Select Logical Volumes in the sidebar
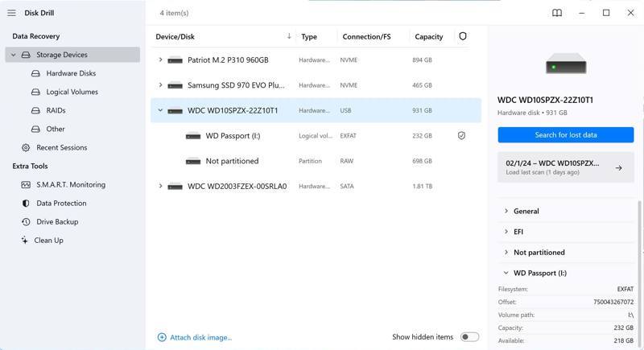This screenshot has height=350, width=644. [72, 92]
